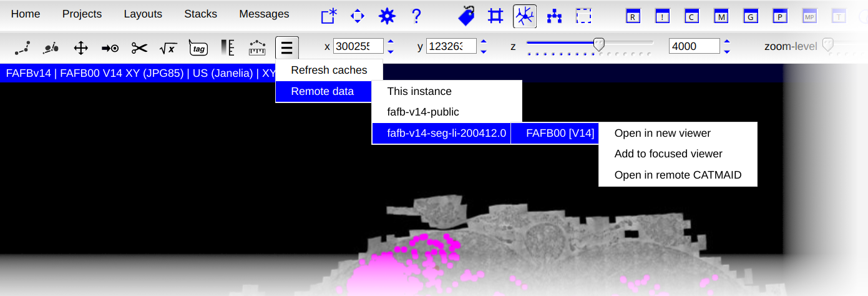Toggle the dashed rectangle selection tool
Viewport: 868px width, 296px height.
(583, 16)
